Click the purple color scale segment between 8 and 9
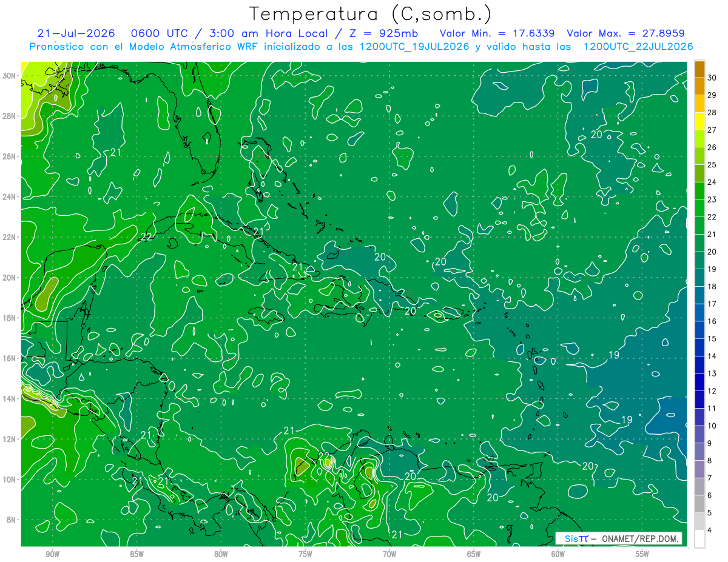 coord(699,452)
